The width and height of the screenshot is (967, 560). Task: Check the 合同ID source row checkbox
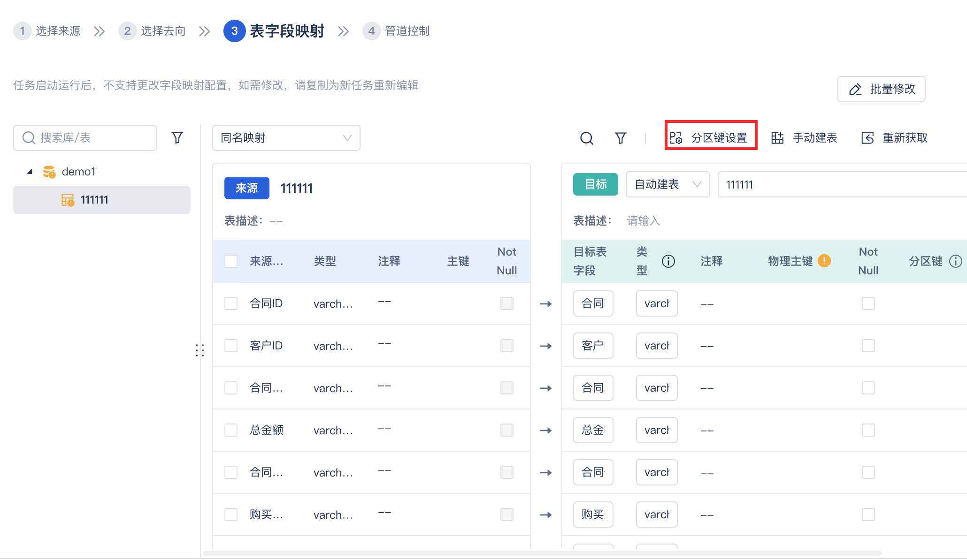pyautogui.click(x=231, y=303)
